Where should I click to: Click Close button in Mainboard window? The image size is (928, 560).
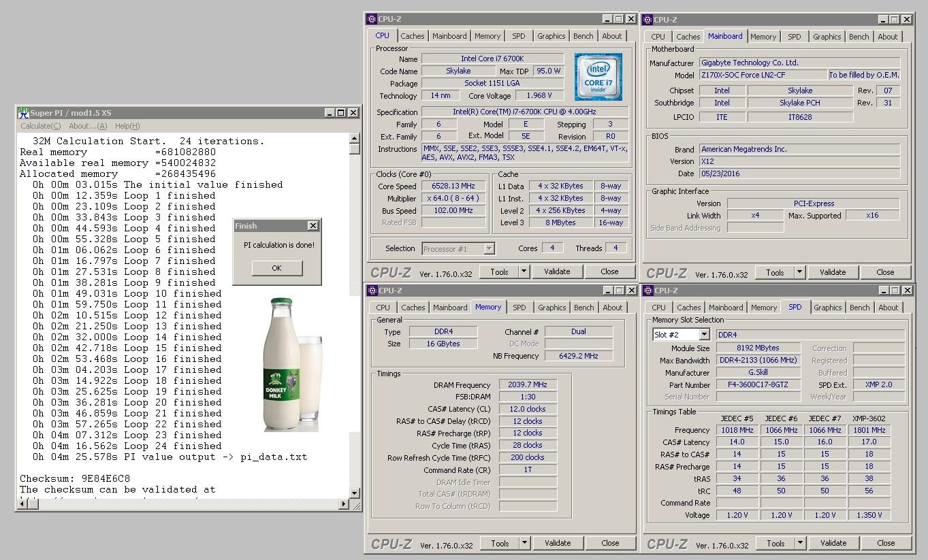click(885, 272)
